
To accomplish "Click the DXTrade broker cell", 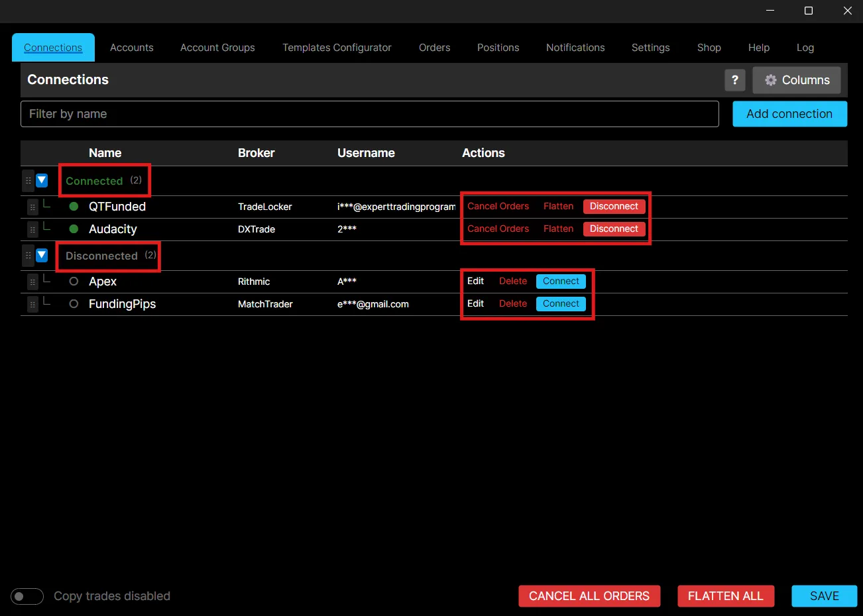I will click(257, 229).
